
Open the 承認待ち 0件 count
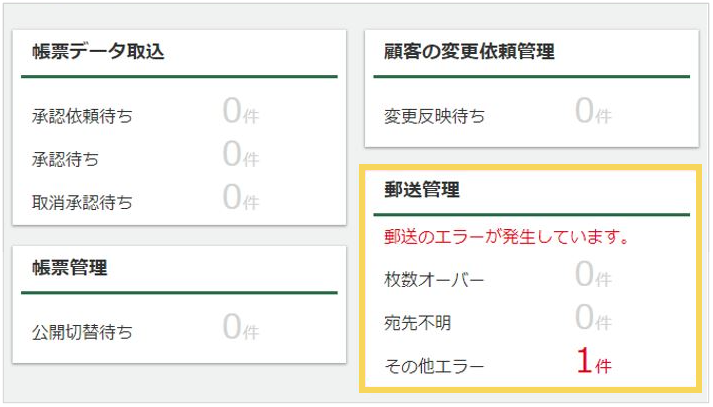[240, 155]
